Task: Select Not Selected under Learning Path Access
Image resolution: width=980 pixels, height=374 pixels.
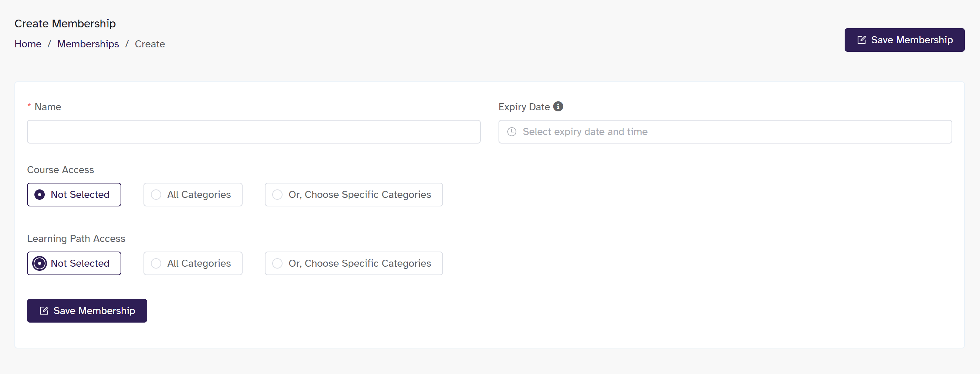Action: click(x=40, y=263)
